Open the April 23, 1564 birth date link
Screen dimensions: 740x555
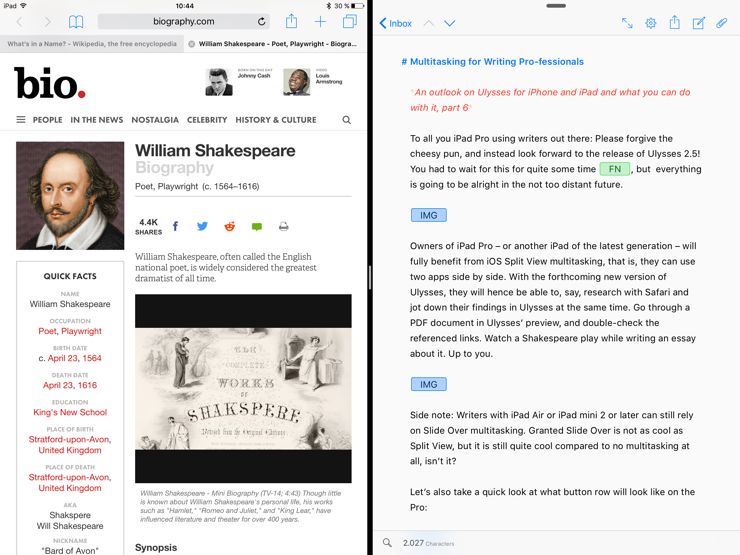click(75, 358)
